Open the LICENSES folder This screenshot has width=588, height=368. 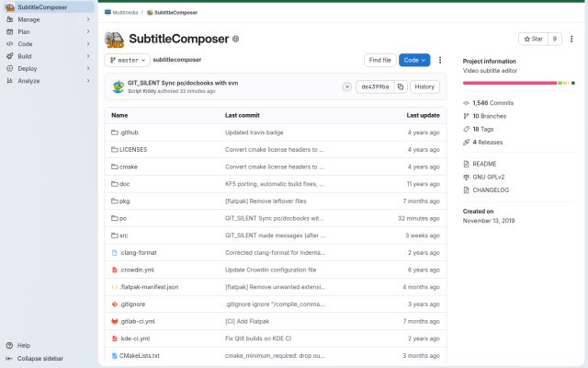[x=133, y=149]
